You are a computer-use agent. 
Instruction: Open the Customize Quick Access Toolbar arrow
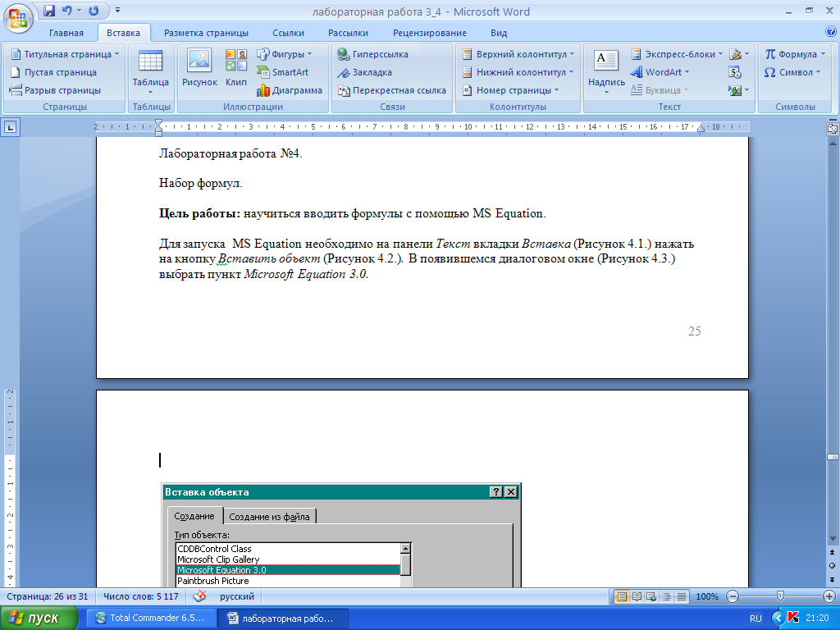pyautogui.click(x=117, y=11)
